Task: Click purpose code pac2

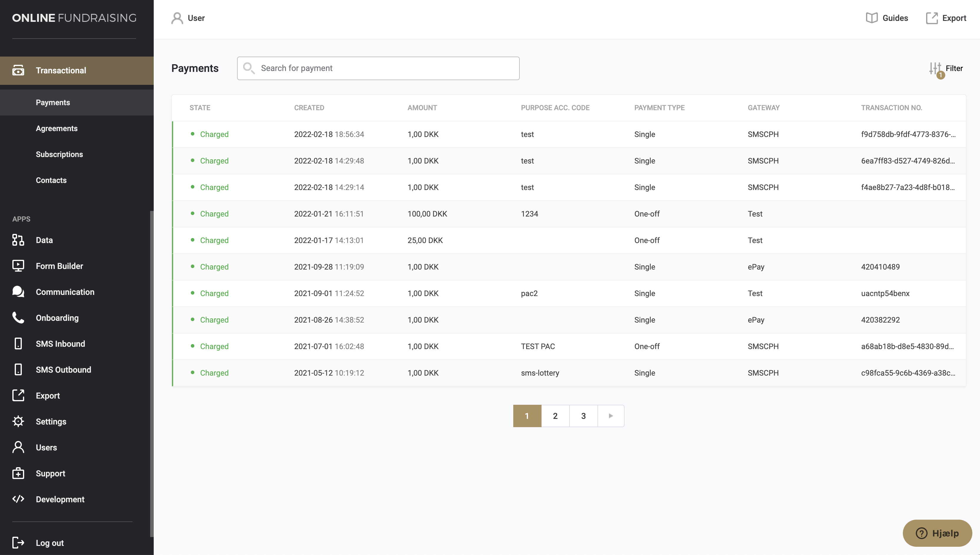Action: (x=529, y=293)
